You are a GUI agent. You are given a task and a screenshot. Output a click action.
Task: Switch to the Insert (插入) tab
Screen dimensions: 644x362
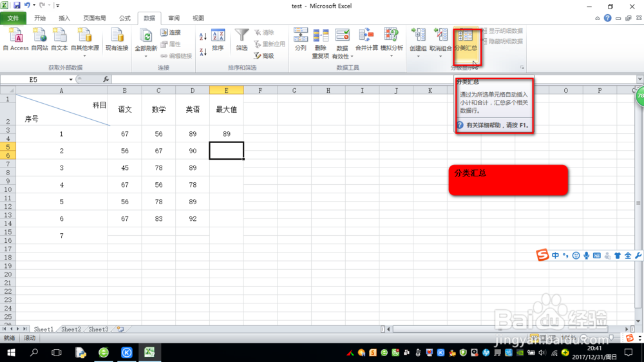click(64, 18)
